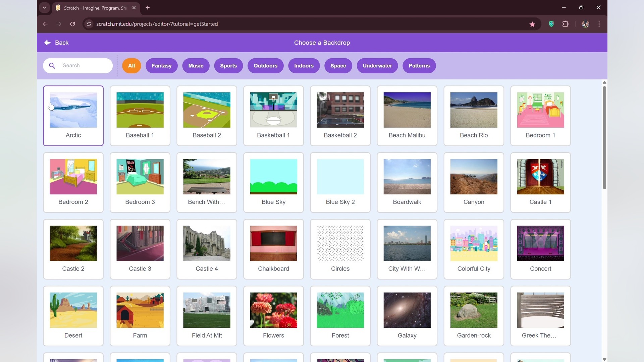This screenshot has width=644, height=362.
Task: Open the browser profile avatar
Action: point(586,24)
